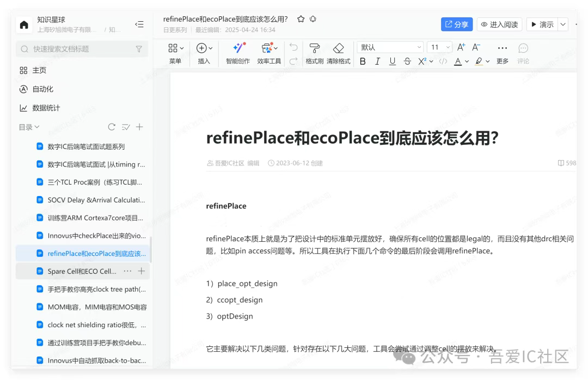Open the 菜单 menu dropdown
588x380 pixels.
click(x=175, y=53)
